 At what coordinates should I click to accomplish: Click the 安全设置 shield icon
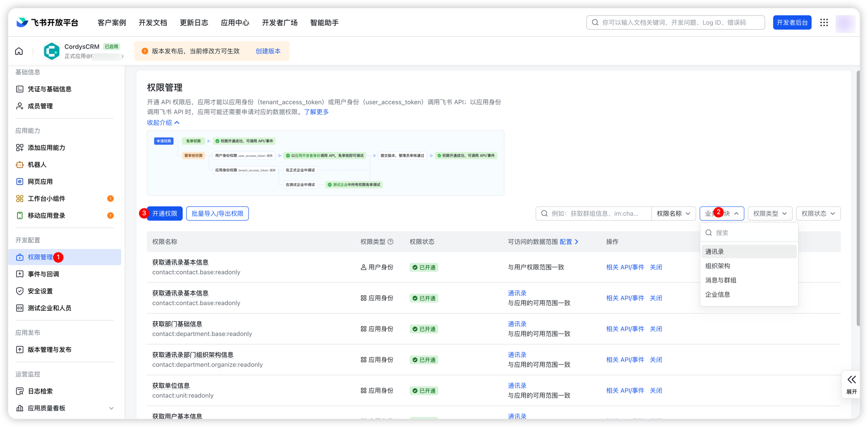point(20,291)
